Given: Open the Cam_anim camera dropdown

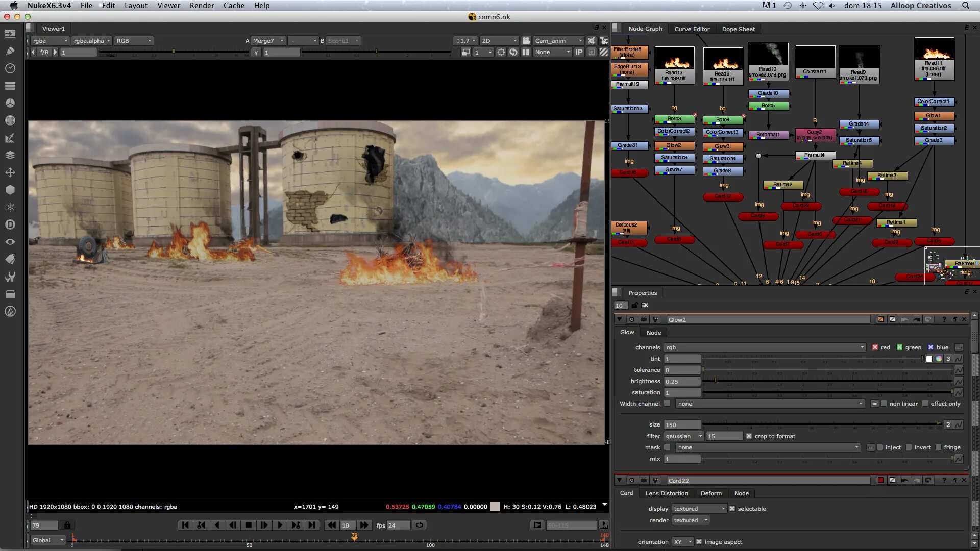Looking at the screenshot, I should (558, 41).
